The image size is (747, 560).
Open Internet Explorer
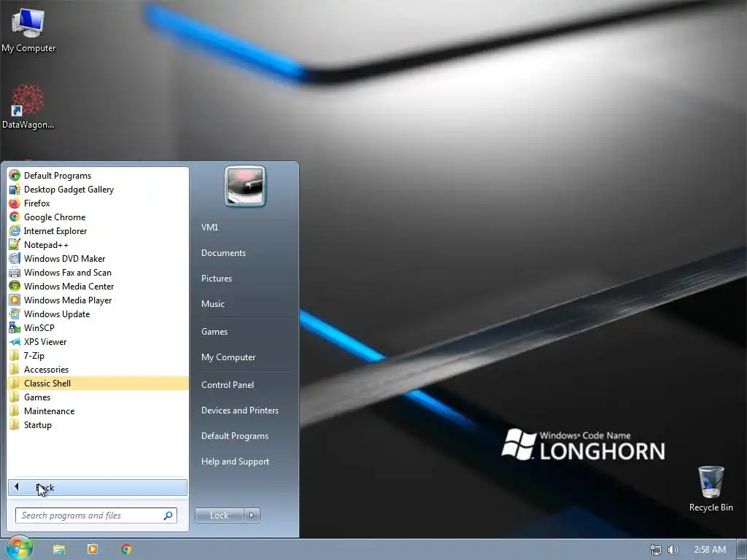pyautogui.click(x=98, y=231)
